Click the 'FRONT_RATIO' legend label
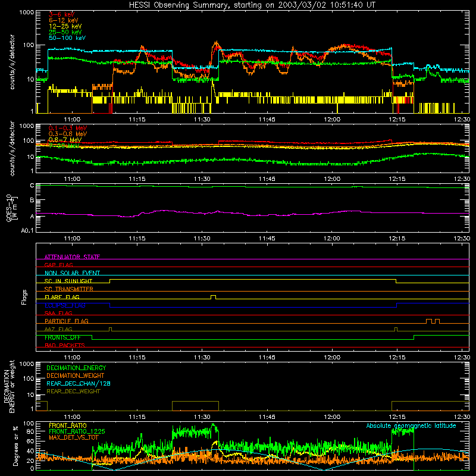Image resolution: width=476 pixels, height=476 pixels. click(68, 425)
